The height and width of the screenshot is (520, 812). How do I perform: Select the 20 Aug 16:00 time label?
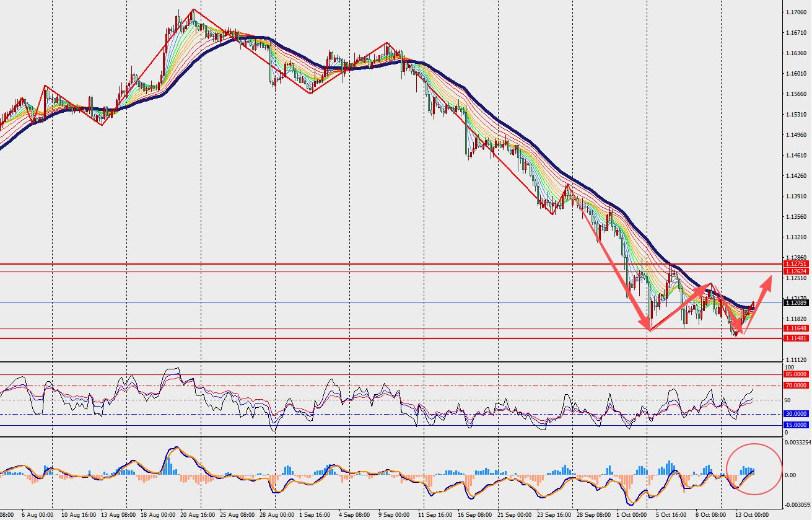(x=198, y=515)
